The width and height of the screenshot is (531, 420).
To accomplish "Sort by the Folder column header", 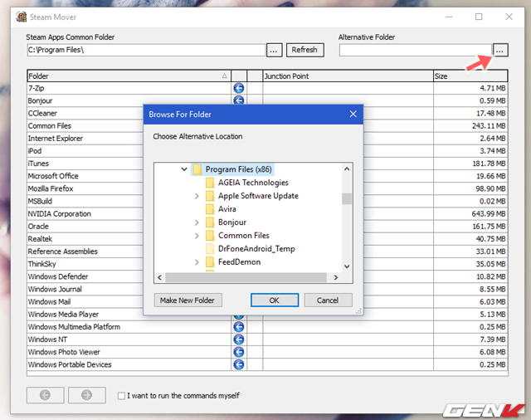I will tap(129, 76).
